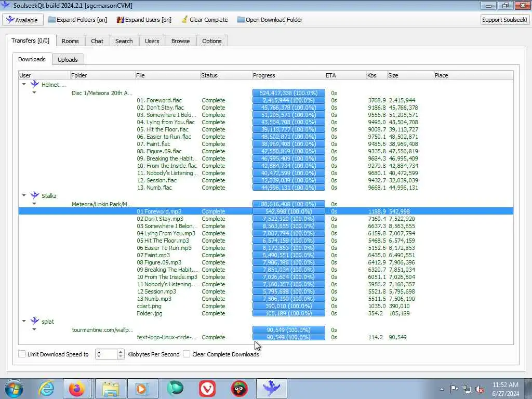Select the Downloads sub-tab
This screenshot has width=532, height=399.
coord(32,59)
